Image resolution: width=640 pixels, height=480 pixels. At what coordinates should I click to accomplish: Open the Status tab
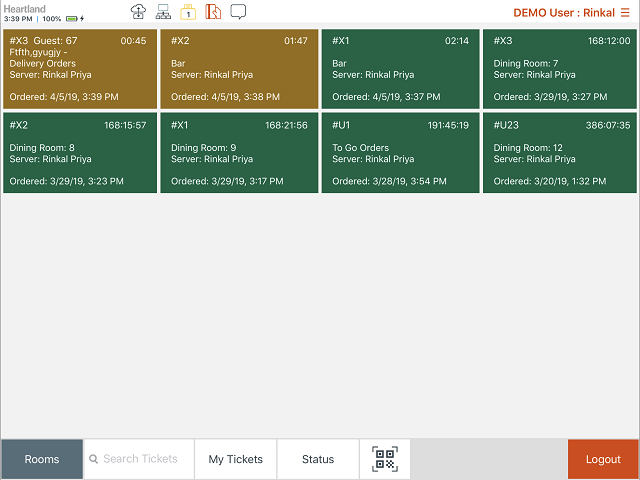(x=318, y=459)
